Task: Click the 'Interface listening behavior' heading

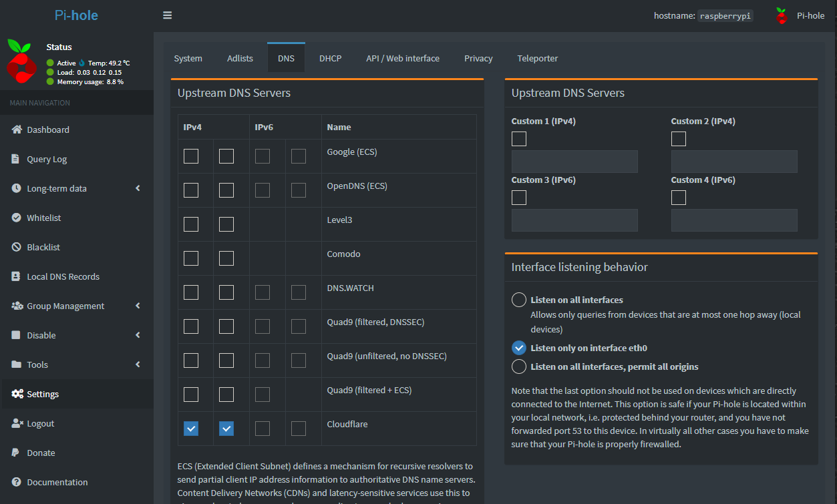Action: (580, 267)
